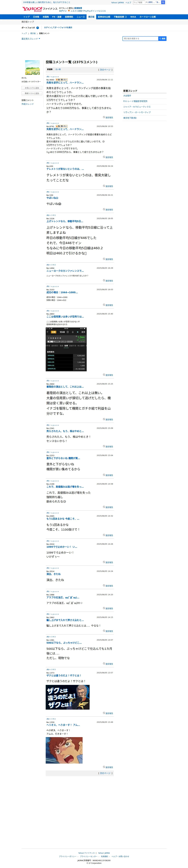Report violation on comment No.1986

[108, 609]
